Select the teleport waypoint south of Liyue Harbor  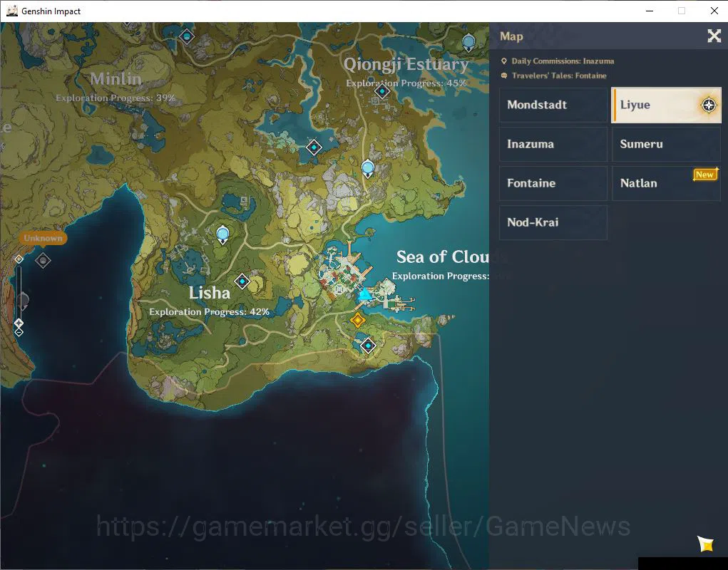[368, 346]
